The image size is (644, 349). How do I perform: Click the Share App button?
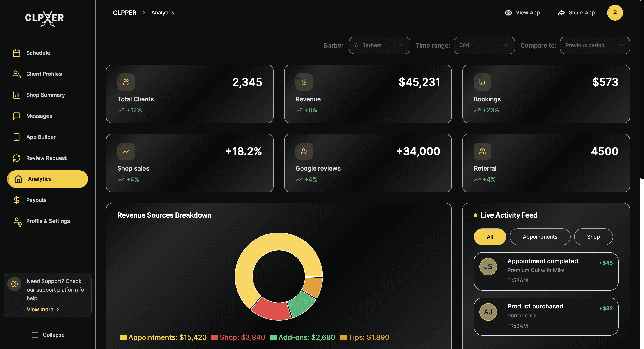[x=576, y=13]
